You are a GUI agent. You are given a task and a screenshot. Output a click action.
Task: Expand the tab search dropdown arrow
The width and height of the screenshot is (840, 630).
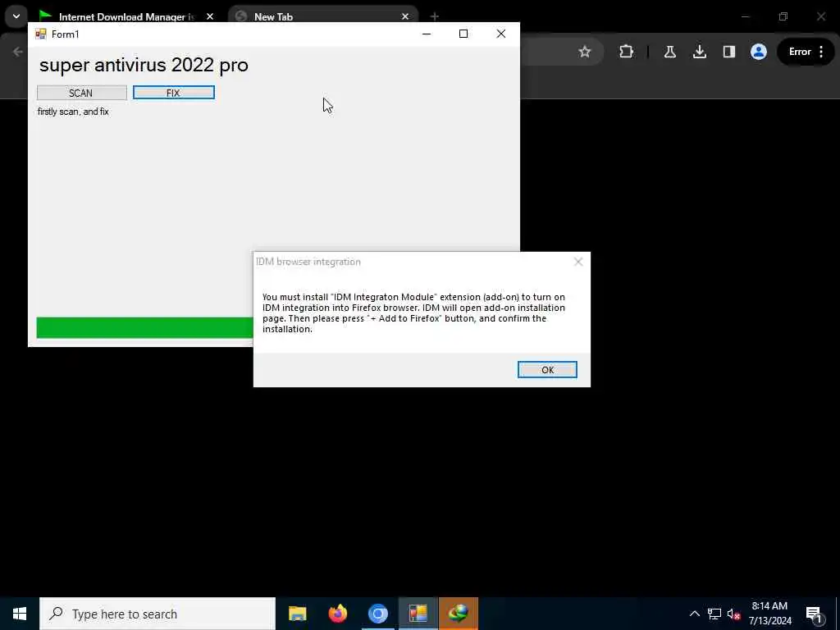click(x=16, y=16)
